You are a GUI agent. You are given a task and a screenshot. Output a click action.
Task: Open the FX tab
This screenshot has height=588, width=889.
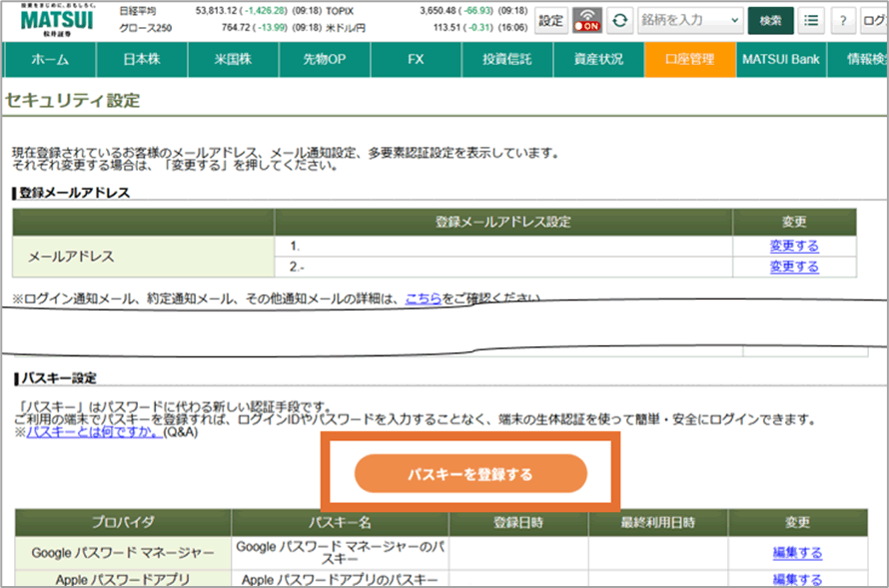click(416, 59)
